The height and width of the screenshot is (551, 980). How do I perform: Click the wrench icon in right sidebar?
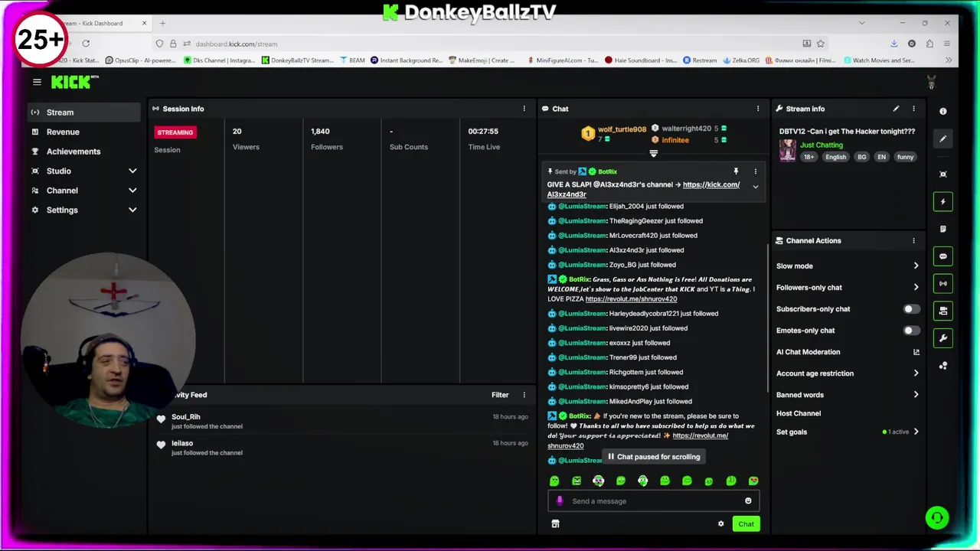(x=943, y=338)
